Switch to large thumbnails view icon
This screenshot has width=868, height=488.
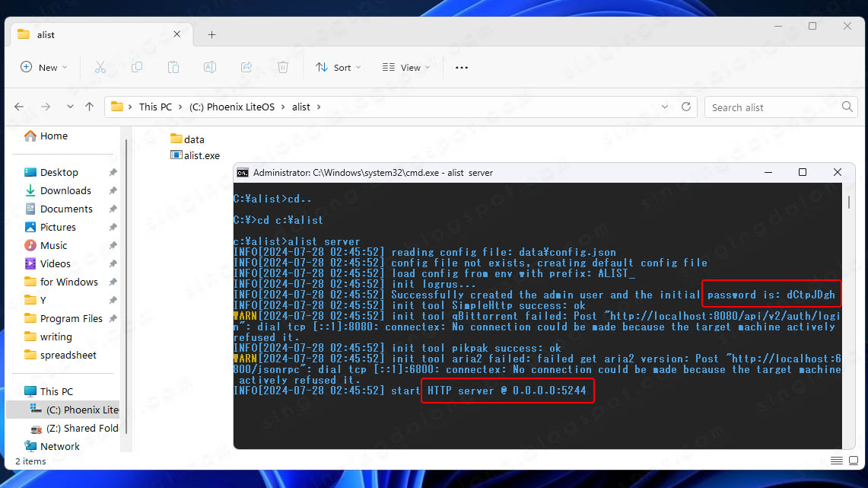tap(854, 461)
